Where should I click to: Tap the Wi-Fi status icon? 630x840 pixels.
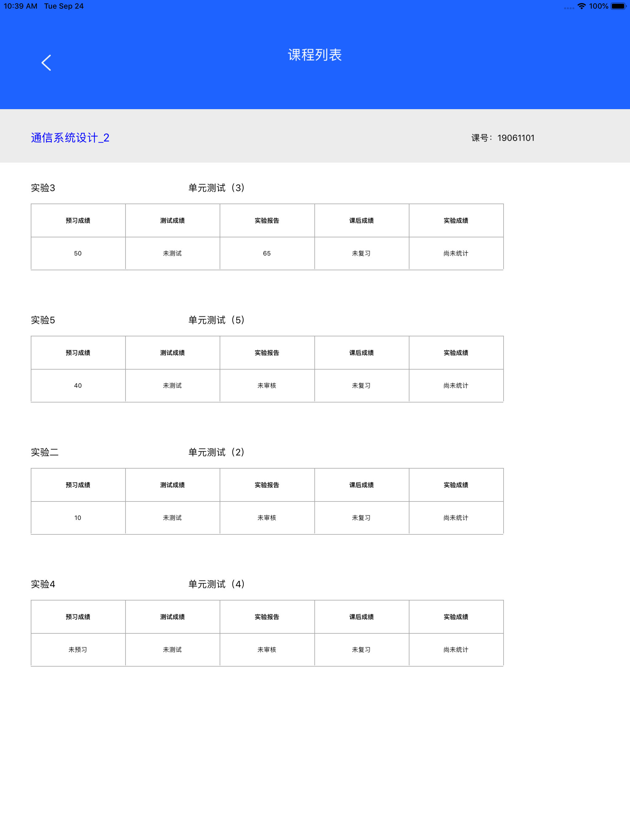(x=581, y=6)
